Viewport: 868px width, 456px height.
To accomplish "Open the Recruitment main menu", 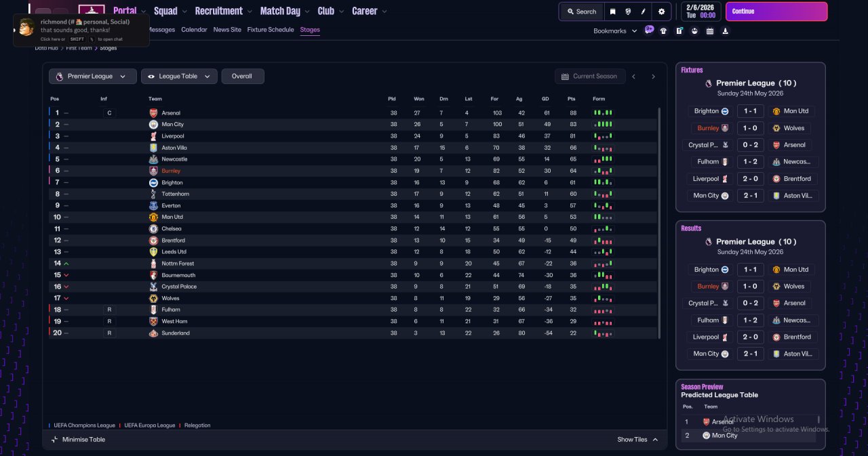I will click(x=218, y=12).
